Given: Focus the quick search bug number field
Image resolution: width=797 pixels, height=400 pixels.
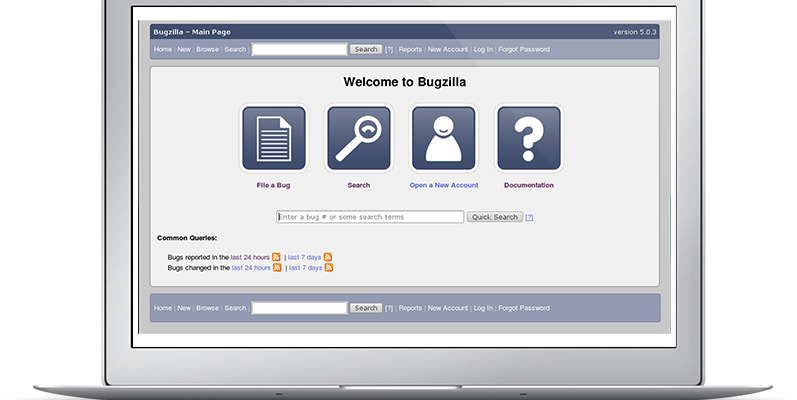Looking at the screenshot, I should coord(370,217).
